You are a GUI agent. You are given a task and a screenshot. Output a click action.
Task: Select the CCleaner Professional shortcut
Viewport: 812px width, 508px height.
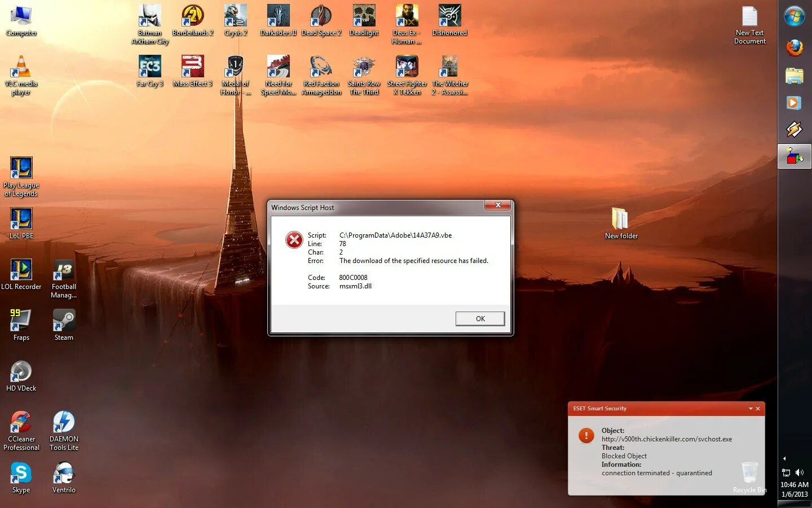point(21,431)
